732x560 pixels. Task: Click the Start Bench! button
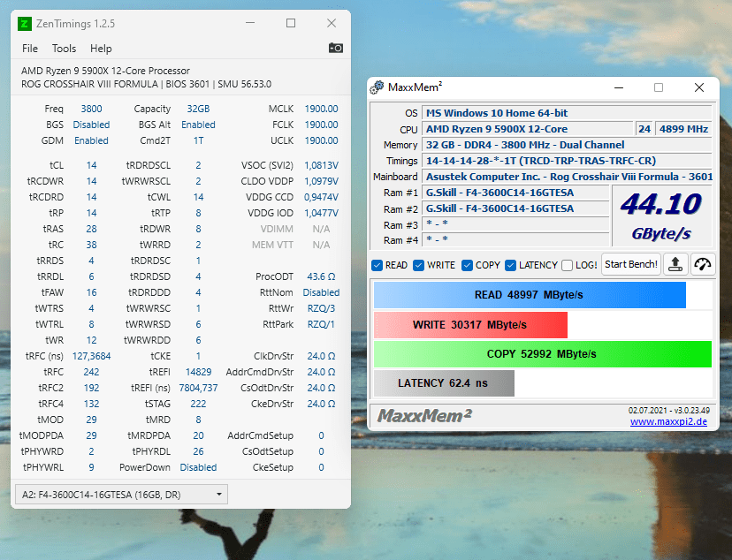630,264
